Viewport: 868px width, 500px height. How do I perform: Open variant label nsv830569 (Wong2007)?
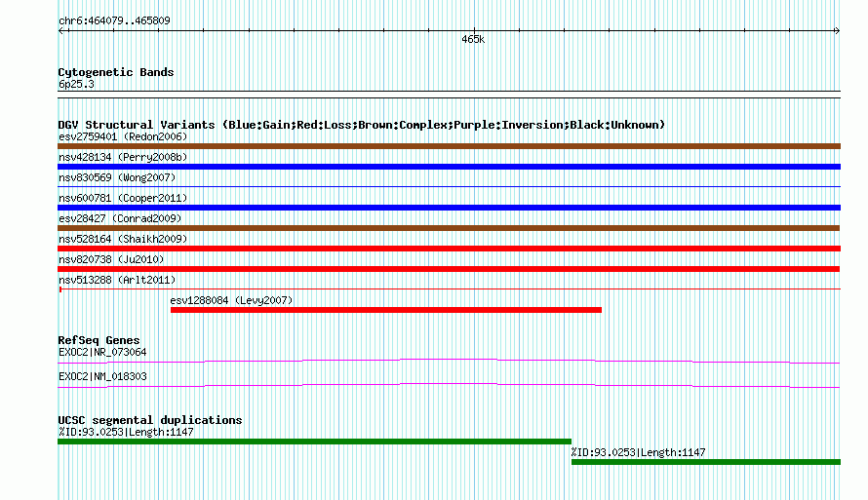click(x=117, y=177)
